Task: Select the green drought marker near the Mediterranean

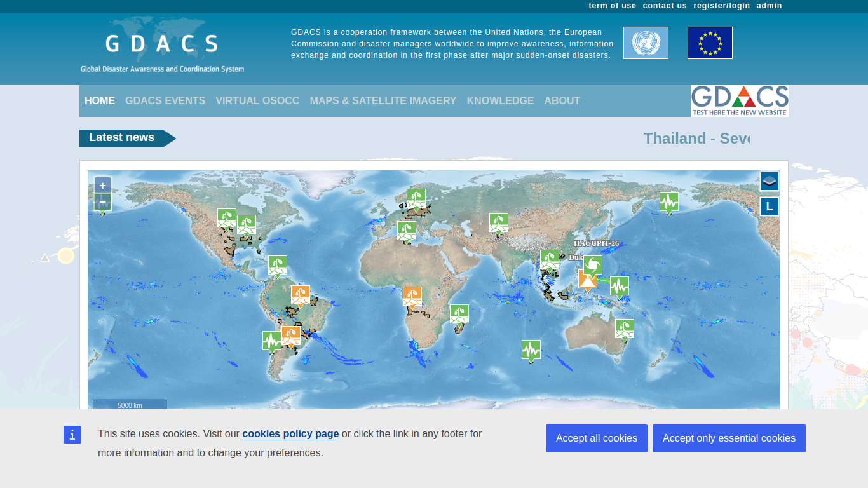Action: pyautogui.click(x=407, y=231)
